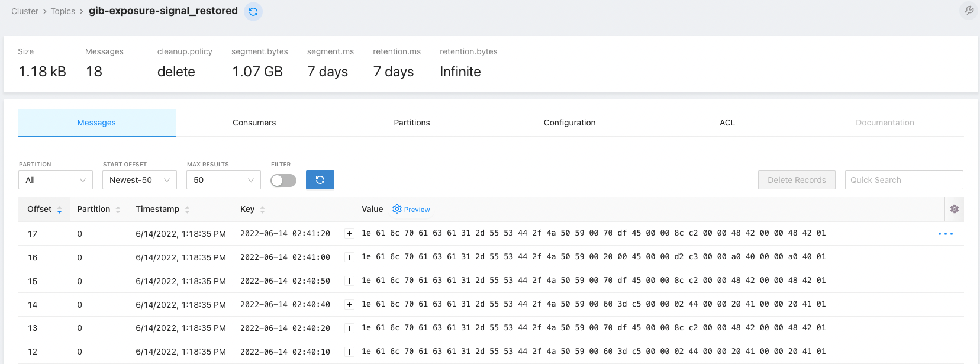The height and width of the screenshot is (364, 980).
Task: Click the retention.bytes value Infinite
Action: 460,72
